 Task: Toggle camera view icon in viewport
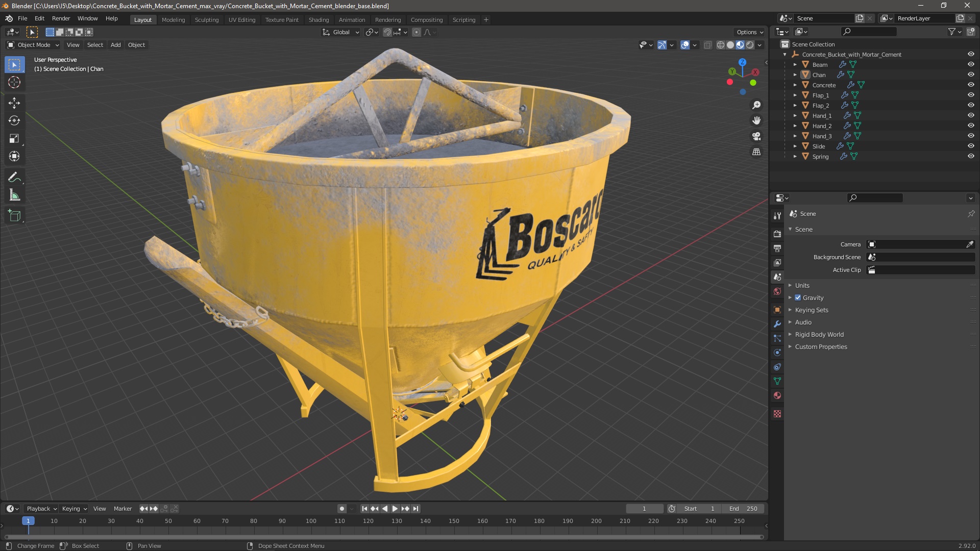tap(756, 136)
